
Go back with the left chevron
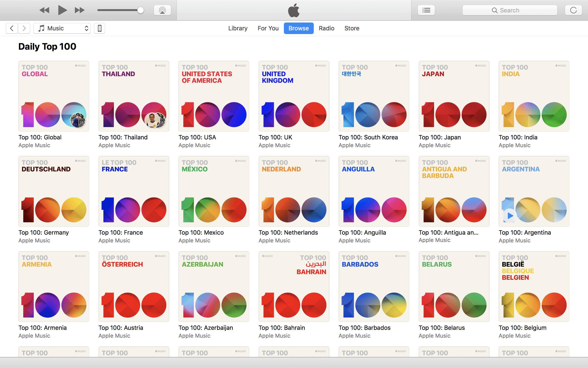coord(12,28)
